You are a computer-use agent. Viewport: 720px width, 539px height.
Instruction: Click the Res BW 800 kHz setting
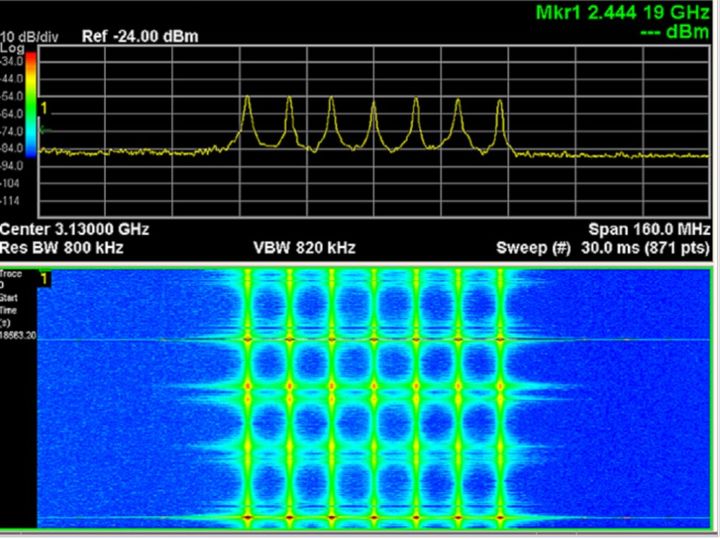pyautogui.click(x=62, y=248)
